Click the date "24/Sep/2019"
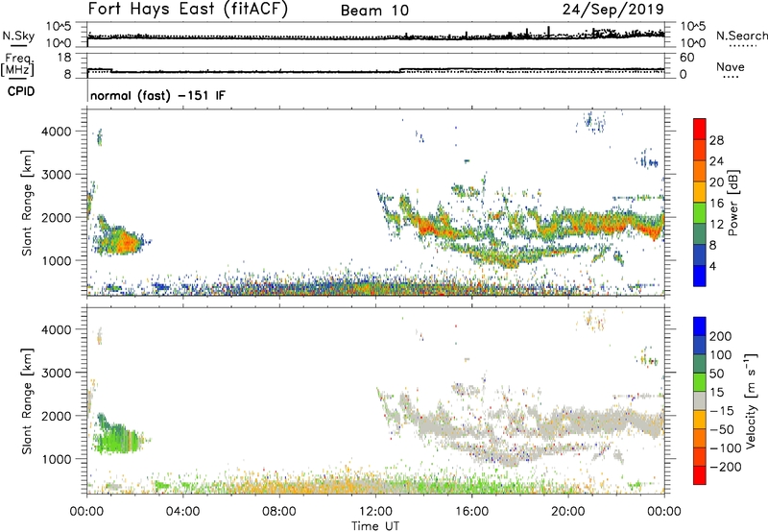This screenshot has width=768, height=532. point(612,9)
